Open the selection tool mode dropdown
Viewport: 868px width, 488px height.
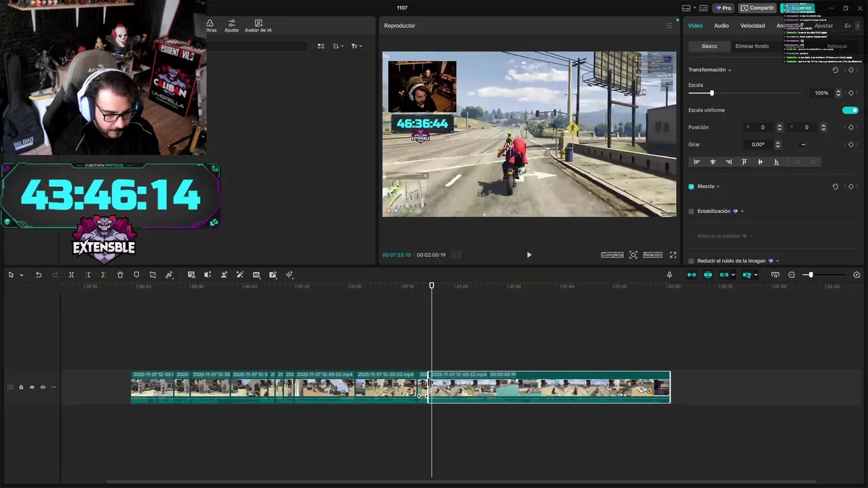tap(21, 275)
